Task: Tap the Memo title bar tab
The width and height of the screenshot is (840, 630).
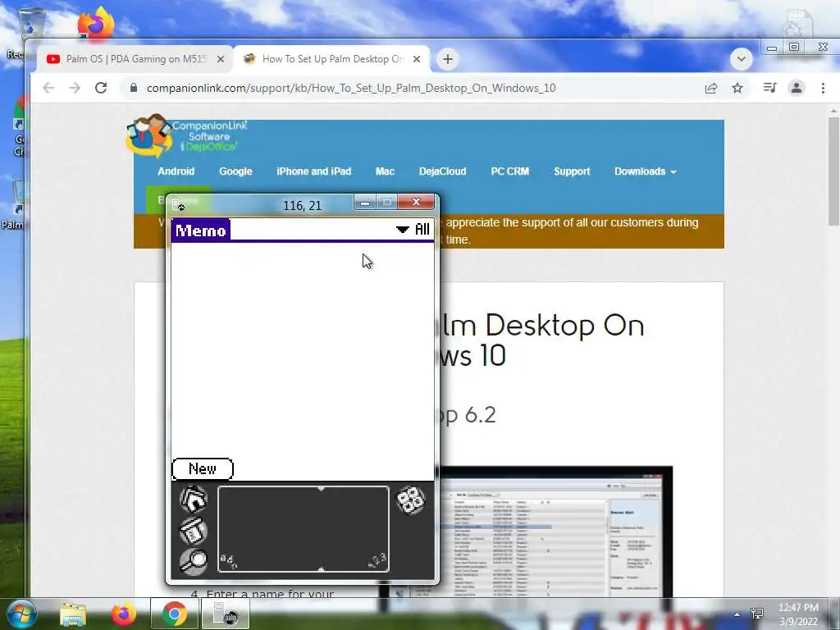Action: (x=201, y=231)
